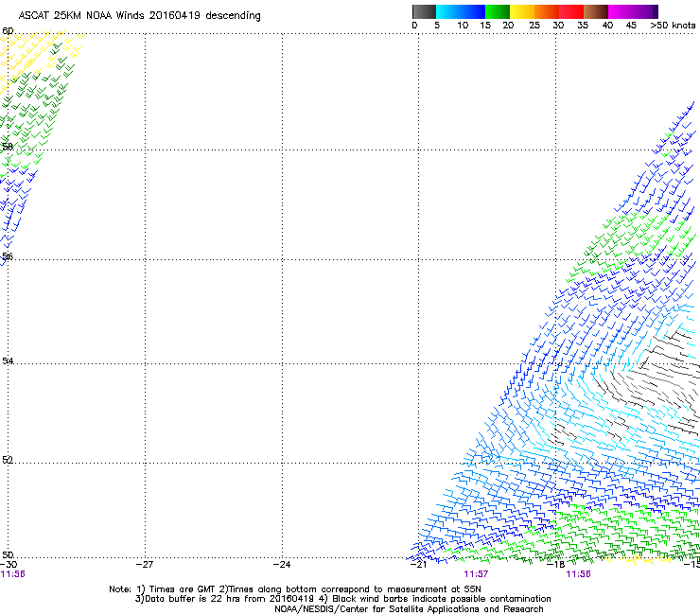Pick the brown 35–40 knots color segment
The height and width of the screenshot is (615, 700).
point(596,11)
